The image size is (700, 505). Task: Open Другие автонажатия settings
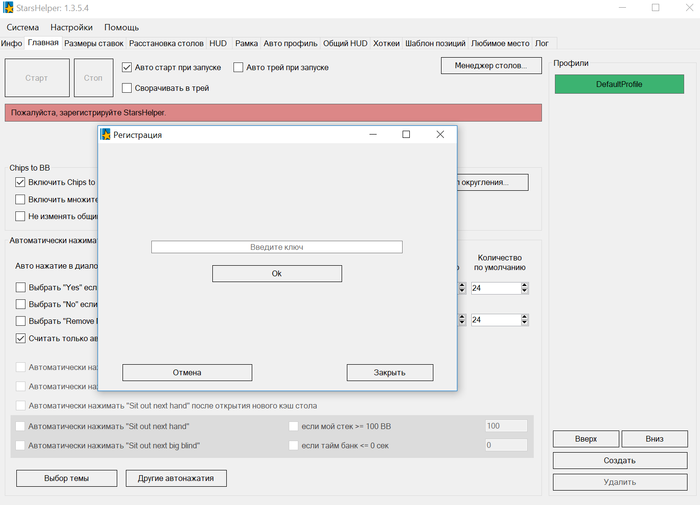point(176,478)
